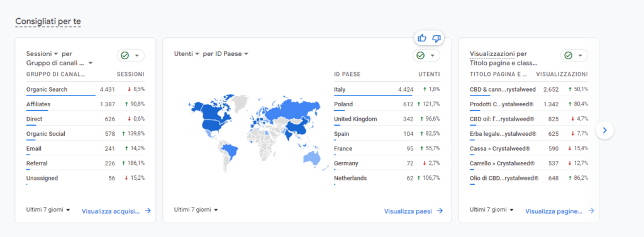644x237 pixels.
Task: Select Germany country row
Action: [x=387, y=163]
